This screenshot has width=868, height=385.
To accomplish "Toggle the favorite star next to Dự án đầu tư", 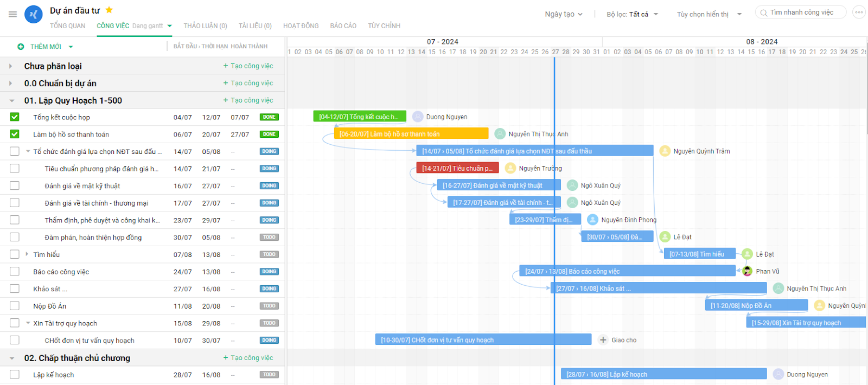I will (x=109, y=10).
